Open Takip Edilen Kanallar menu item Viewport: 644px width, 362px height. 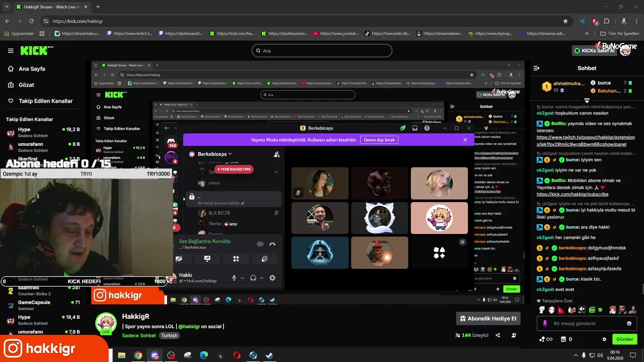point(40,101)
